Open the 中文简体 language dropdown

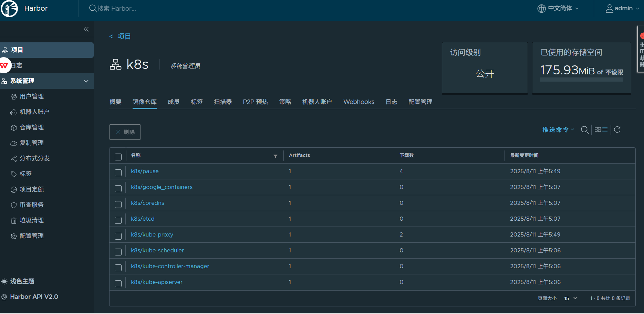click(558, 8)
